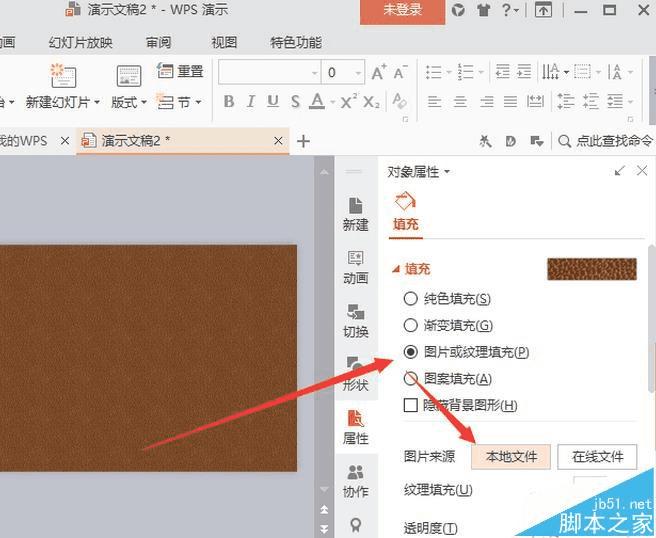The height and width of the screenshot is (538, 656).
Task: Open help question mark menu
Action: pyautogui.click(x=510, y=10)
